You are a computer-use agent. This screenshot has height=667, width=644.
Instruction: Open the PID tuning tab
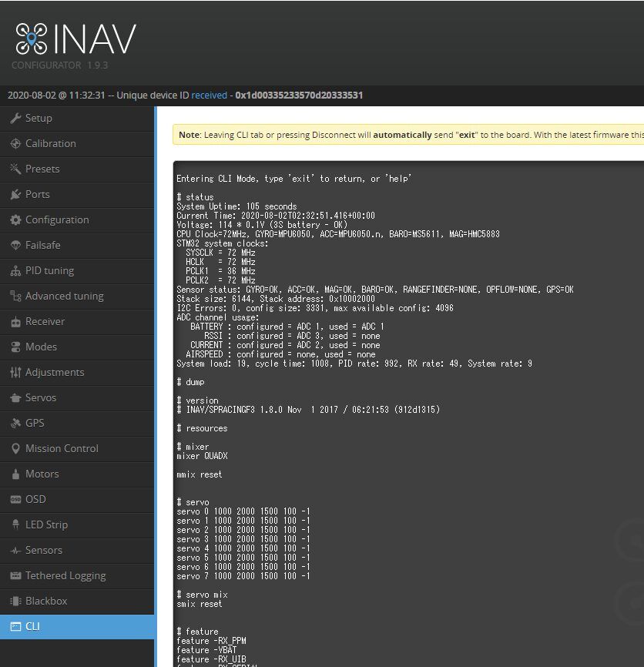77,271
